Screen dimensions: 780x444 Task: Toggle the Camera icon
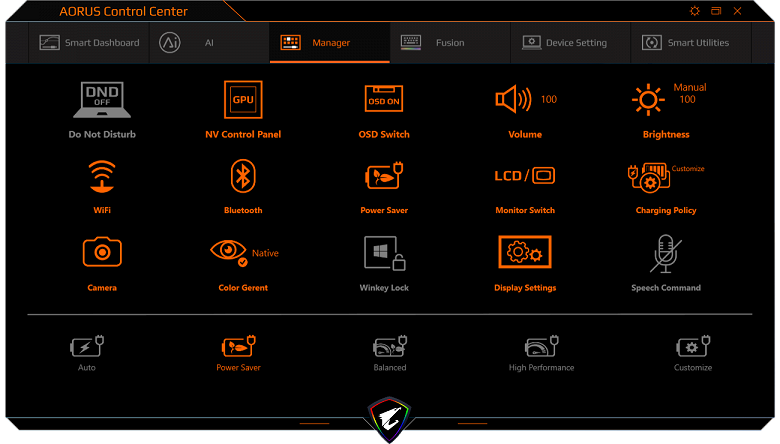(102, 252)
